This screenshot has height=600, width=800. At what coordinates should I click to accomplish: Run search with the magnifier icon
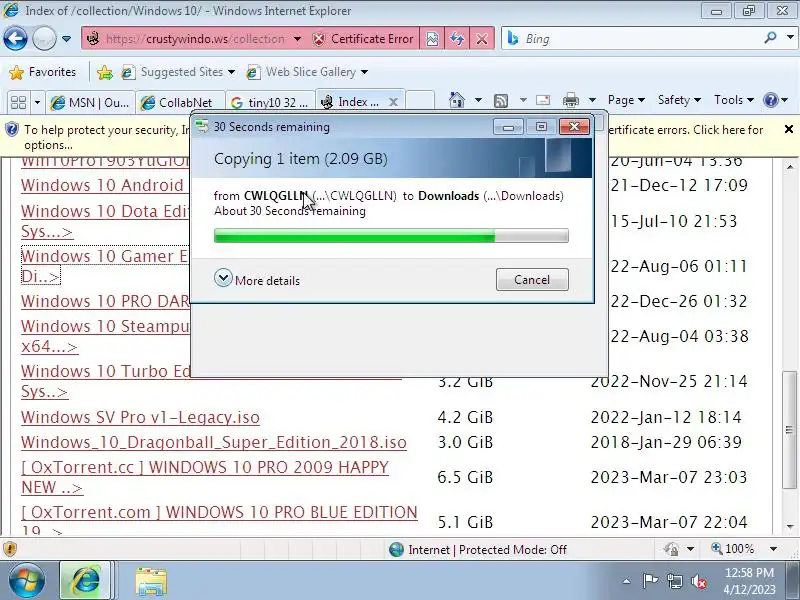[771, 37]
